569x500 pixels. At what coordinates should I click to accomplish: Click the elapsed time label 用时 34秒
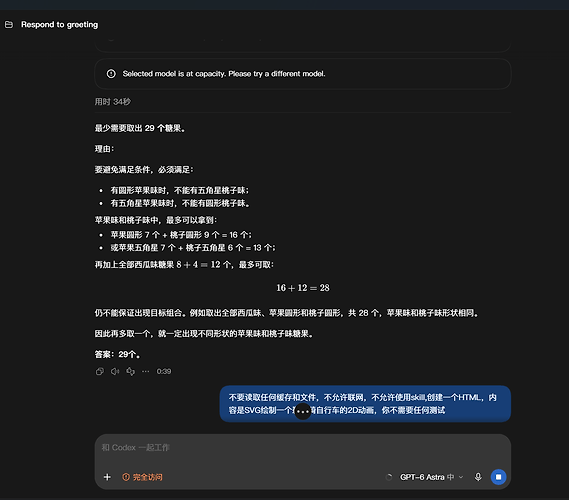112,102
